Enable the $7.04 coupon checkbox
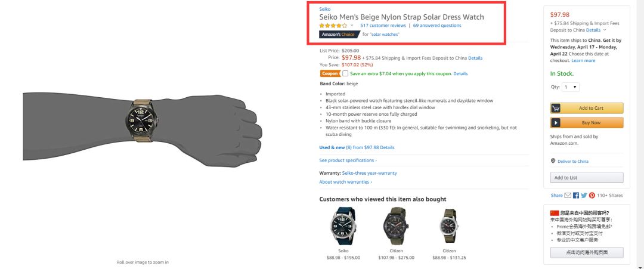 tap(345, 73)
